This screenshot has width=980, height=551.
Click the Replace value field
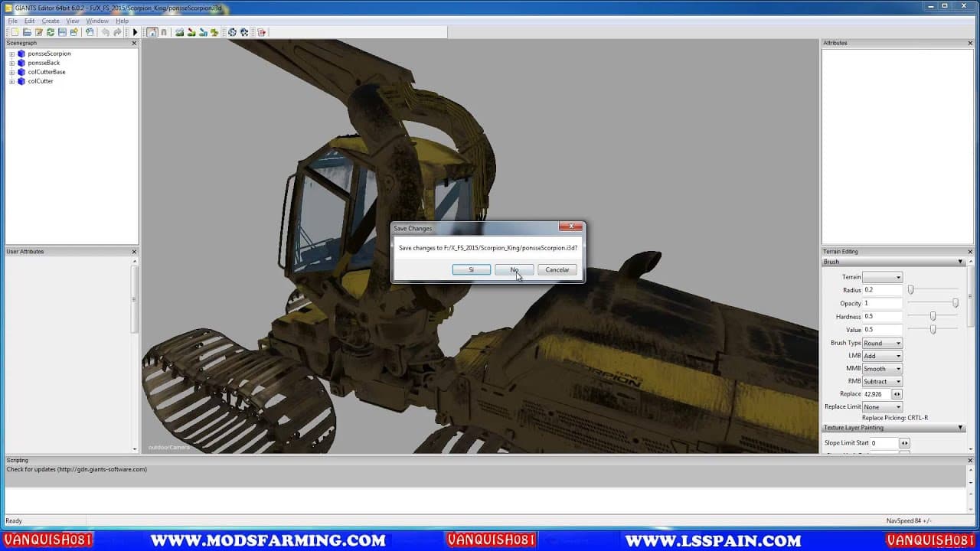(876, 394)
